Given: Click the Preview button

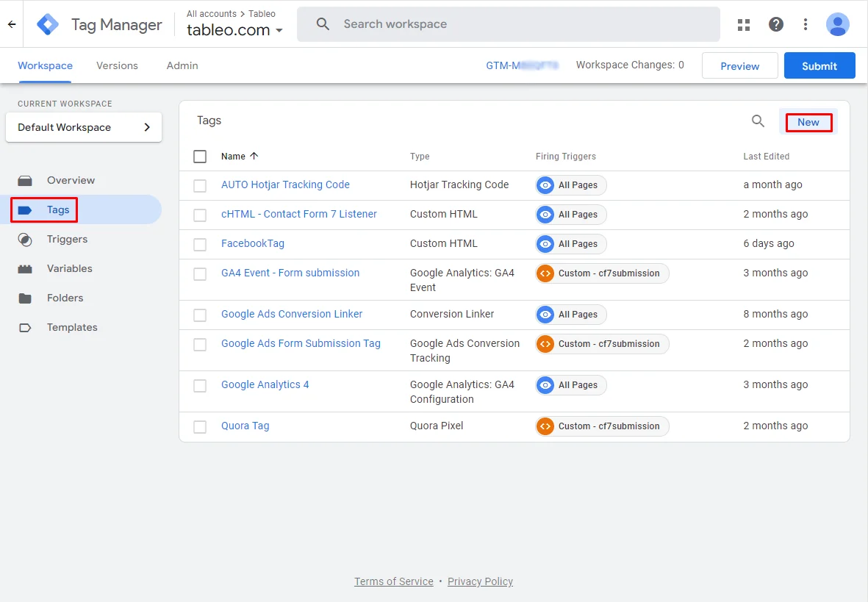Looking at the screenshot, I should click(739, 66).
